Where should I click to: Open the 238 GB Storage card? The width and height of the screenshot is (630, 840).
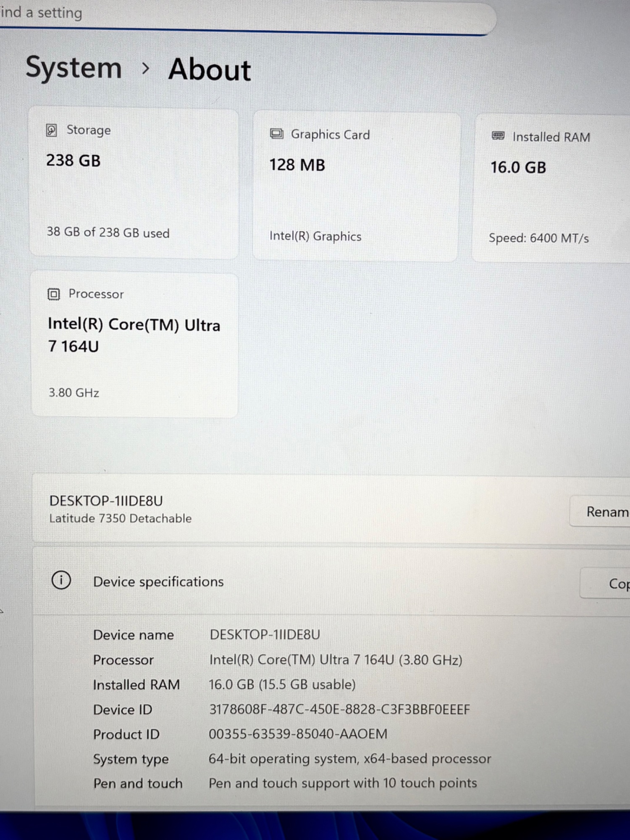click(134, 184)
